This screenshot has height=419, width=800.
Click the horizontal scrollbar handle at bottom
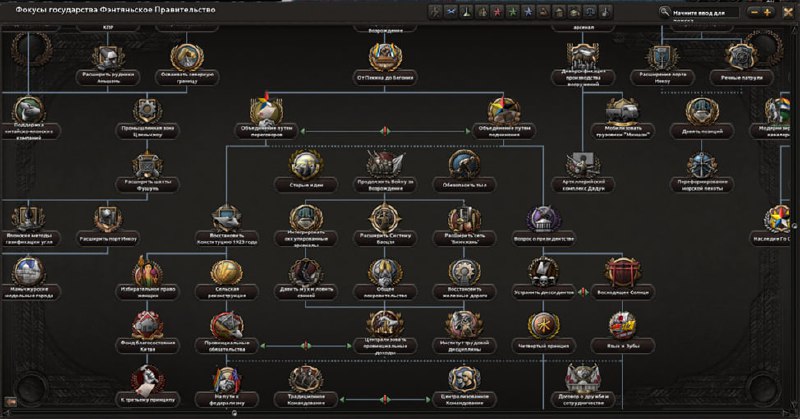(234, 412)
